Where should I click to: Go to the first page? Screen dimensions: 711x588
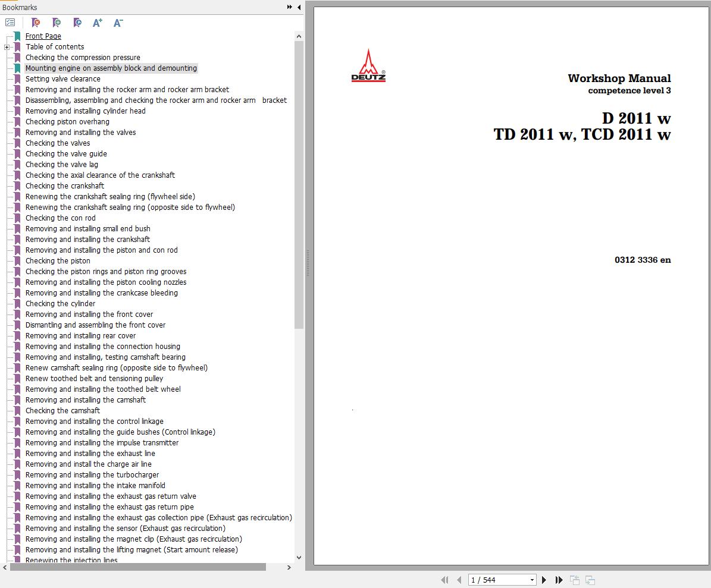pyautogui.click(x=445, y=580)
